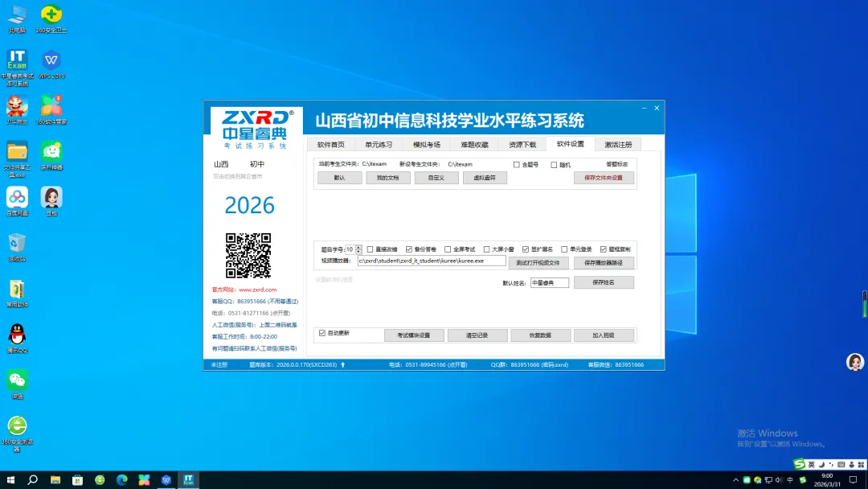Click the red 保存文件夹设置 button

604,178
